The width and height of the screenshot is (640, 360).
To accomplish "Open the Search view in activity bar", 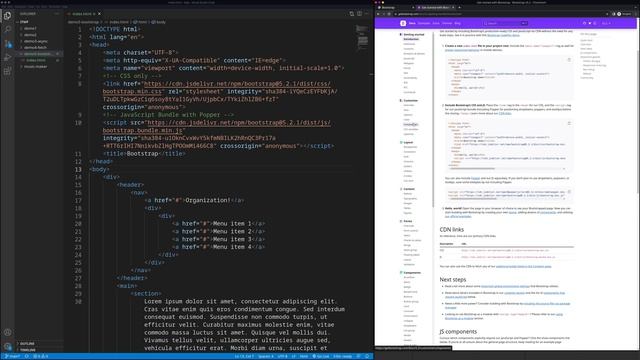I will [x=7, y=30].
